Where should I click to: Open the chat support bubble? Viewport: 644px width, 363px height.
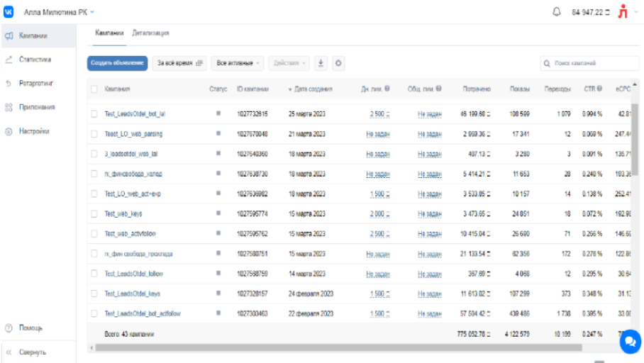[630, 341]
